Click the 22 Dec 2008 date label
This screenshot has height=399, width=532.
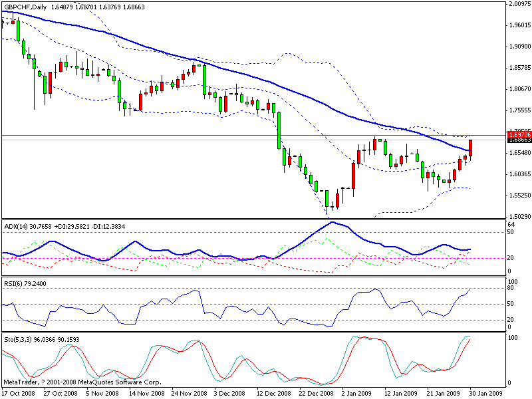click(x=317, y=393)
